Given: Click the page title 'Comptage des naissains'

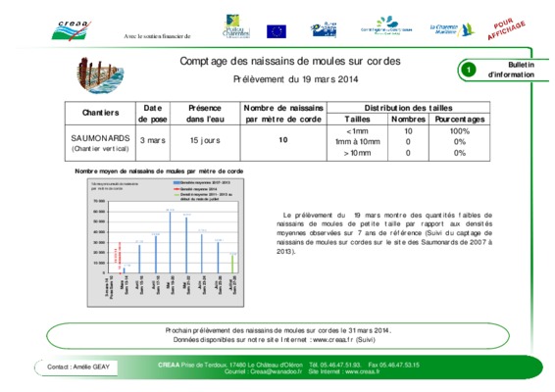Looking at the screenshot, I should pos(290,61).
